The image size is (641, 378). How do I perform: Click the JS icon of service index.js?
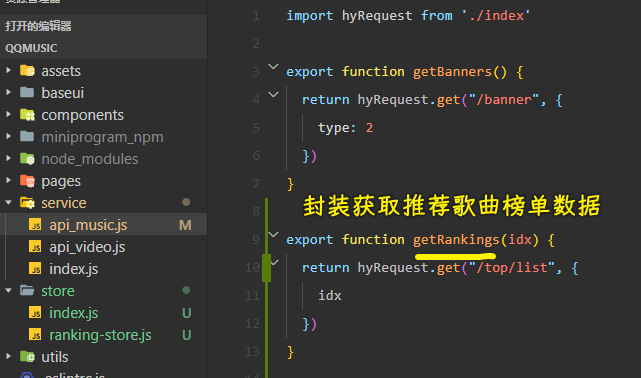click(35, 268)
